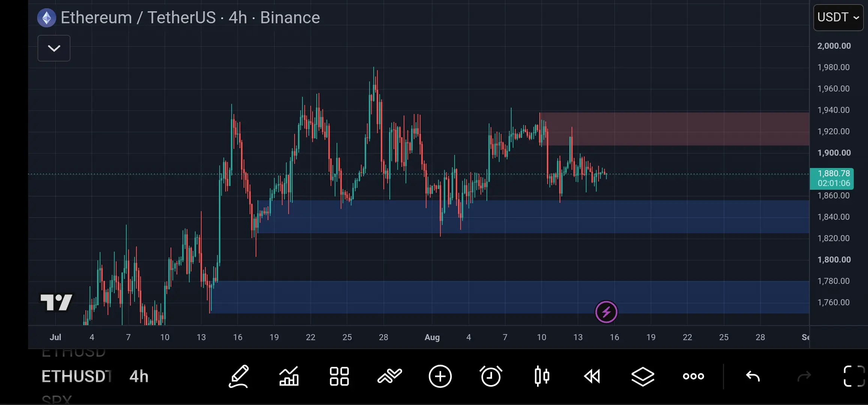Tap the 1,920.00 price scale label
Screen dimensions: 868x405
pos(834,131)
